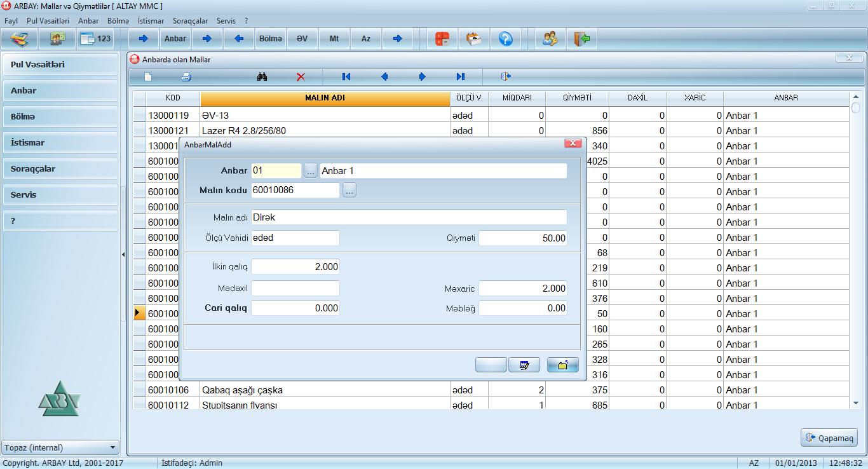The width and height of the screenshot is (868, 469).
Task: Click the edit form icon button in dialog
Action: [524, 365]
